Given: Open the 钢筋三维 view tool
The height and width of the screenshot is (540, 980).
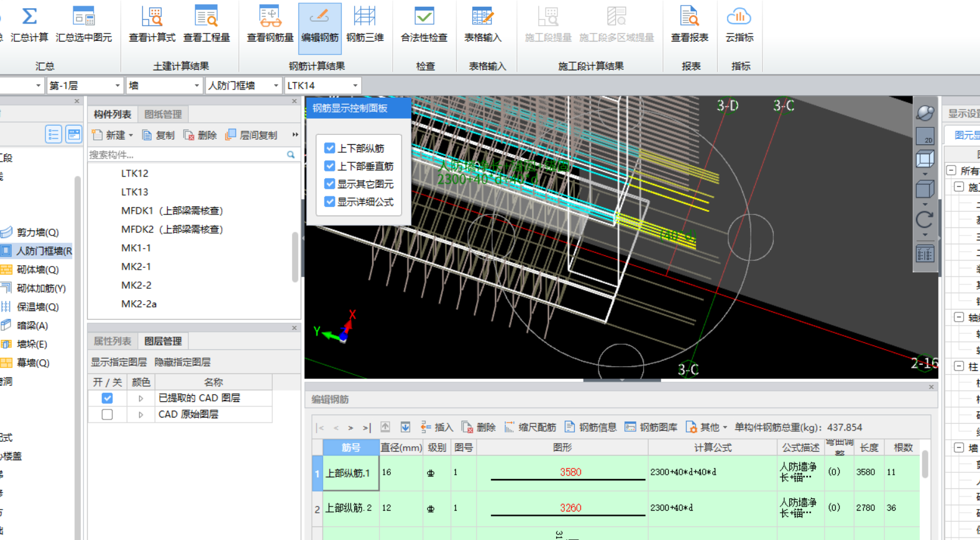Looking at the screenshot, I should pyautogui.click(x=365, y=25).
